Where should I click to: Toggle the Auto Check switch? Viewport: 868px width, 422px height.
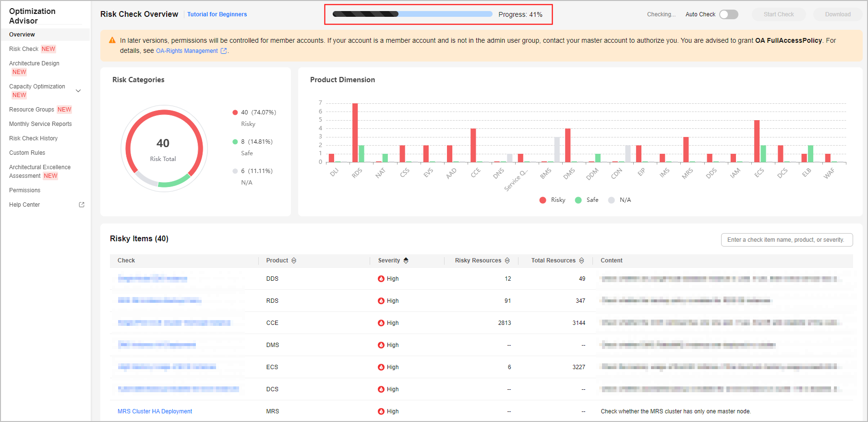(x=728, y=14)
